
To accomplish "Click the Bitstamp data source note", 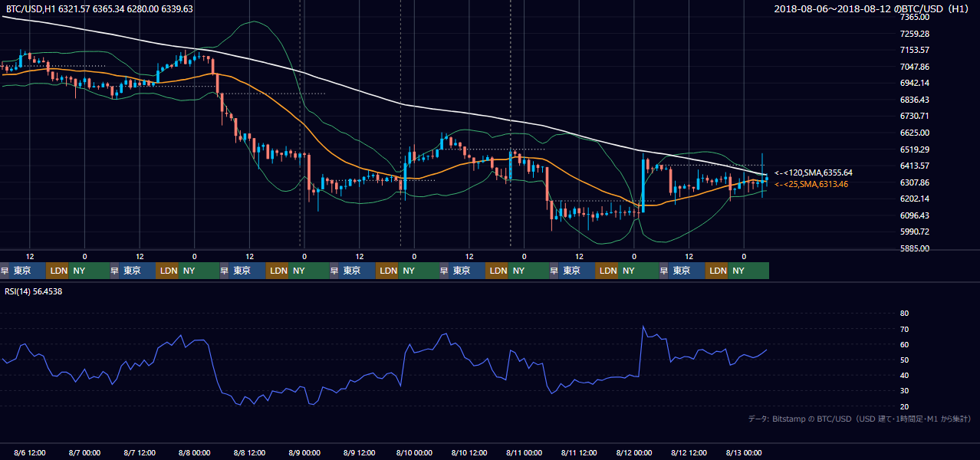I will [x=860, y=419].
